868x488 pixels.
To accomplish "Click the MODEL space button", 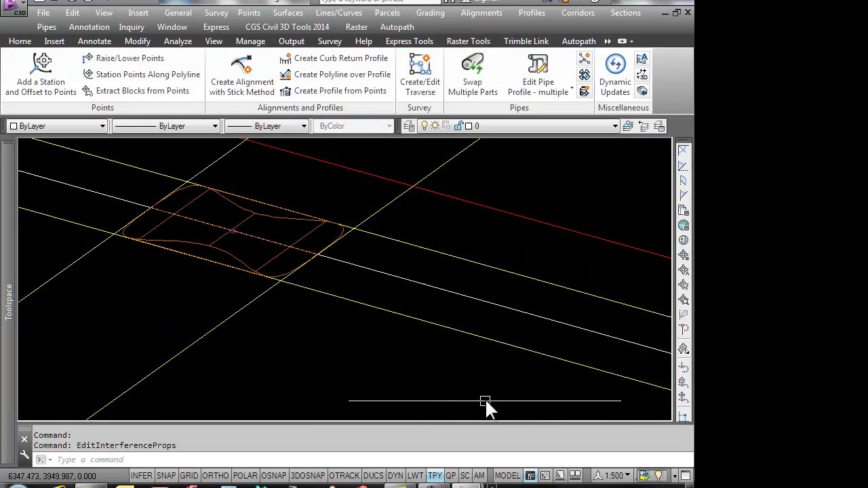I will click(x=507, y=476).
